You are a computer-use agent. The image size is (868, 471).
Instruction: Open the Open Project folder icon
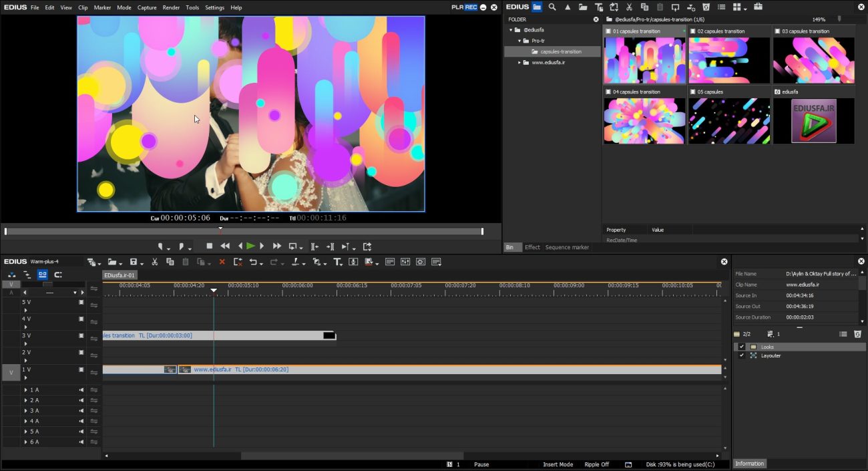click(112, 262)
